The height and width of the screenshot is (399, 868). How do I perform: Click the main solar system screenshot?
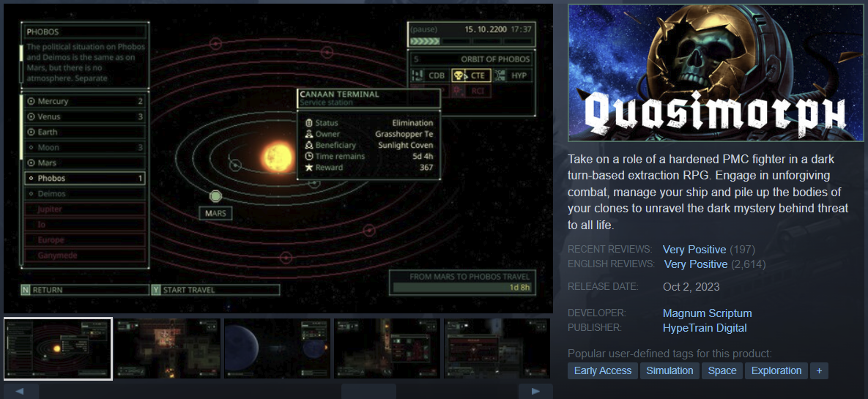[278, 158]
